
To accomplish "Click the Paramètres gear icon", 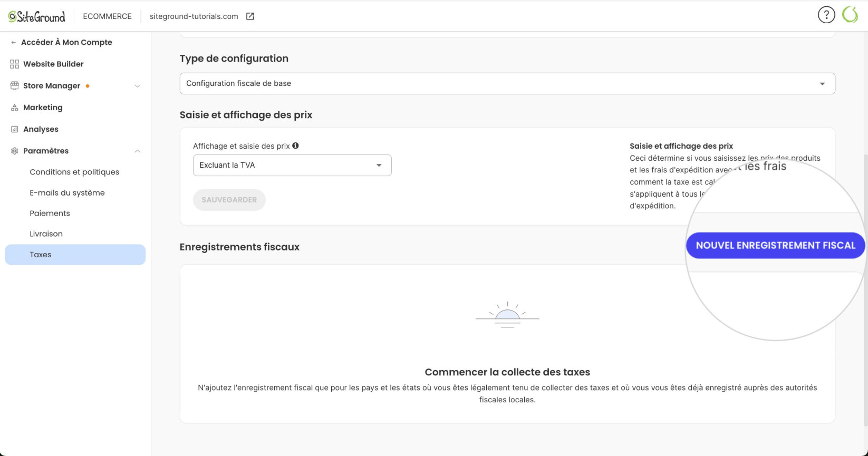I will coord(14,151).
